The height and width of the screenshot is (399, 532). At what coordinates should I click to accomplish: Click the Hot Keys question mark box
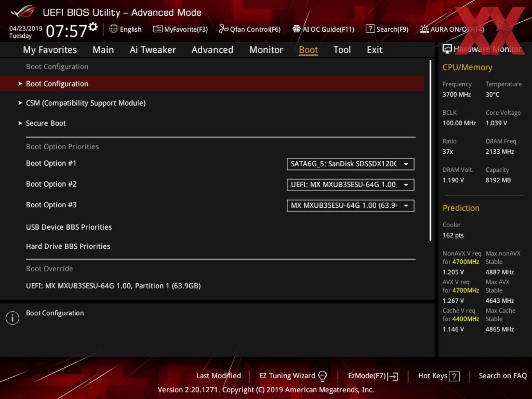click(454, 376)
